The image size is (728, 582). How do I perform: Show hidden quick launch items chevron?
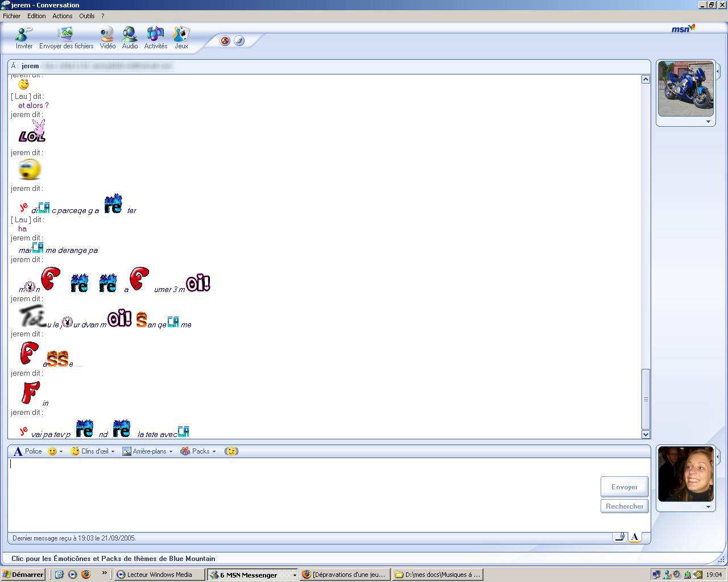coord(104,573)
